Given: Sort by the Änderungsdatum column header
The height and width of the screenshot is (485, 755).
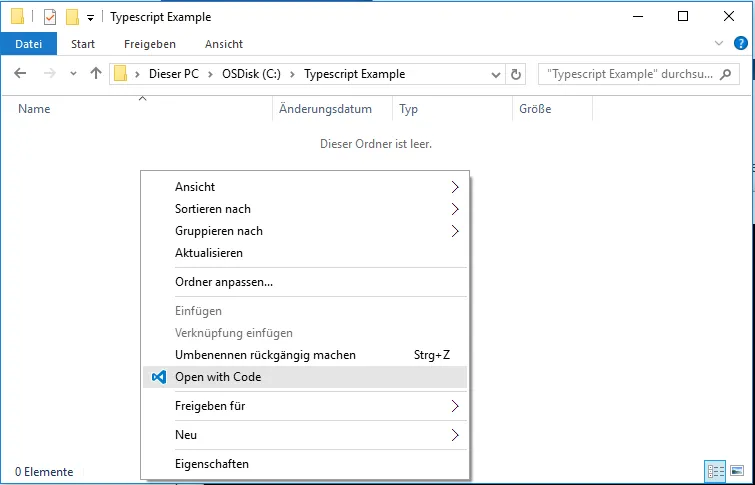Looking at the screenshot, I should pos(325,109).
